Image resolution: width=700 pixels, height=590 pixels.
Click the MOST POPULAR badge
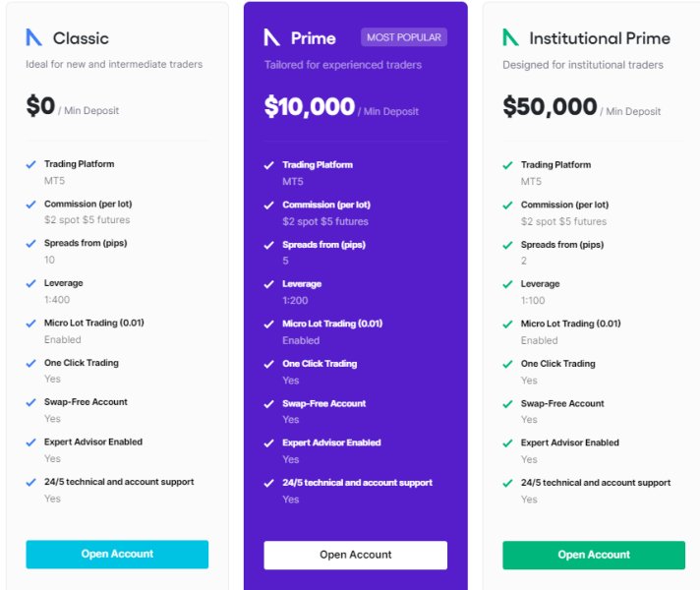(405, 37)
